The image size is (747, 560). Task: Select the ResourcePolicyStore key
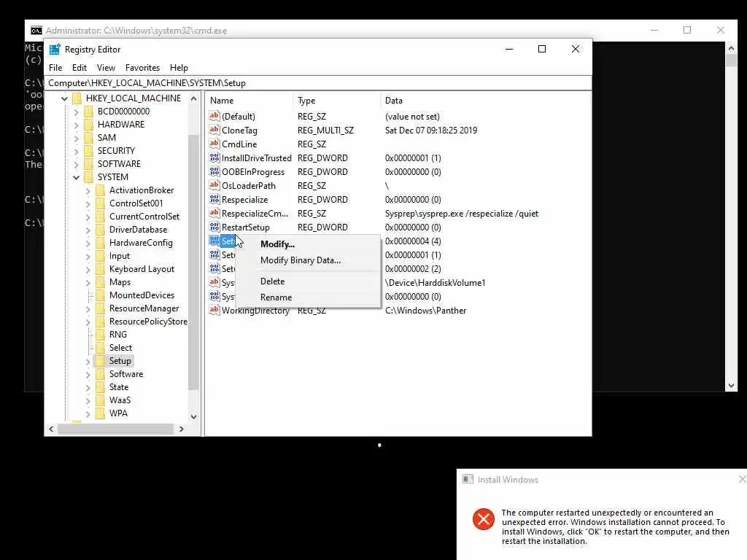148,322
